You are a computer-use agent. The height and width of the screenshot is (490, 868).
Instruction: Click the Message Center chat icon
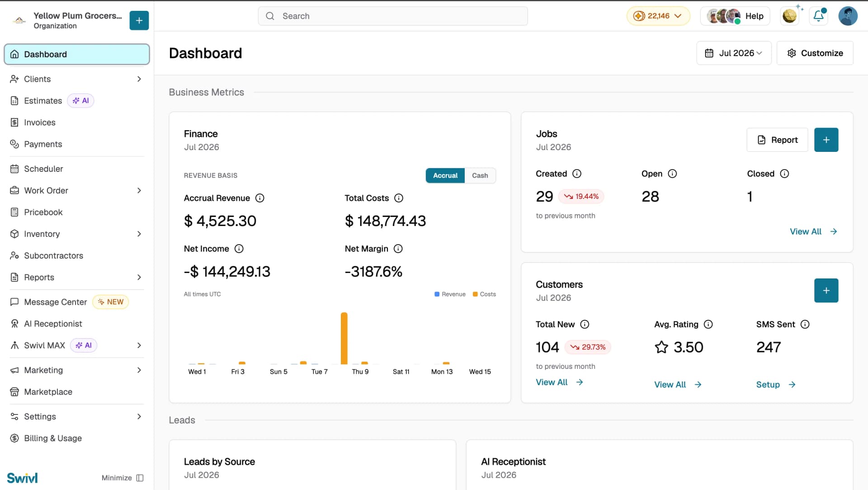(x=14, y=302)
